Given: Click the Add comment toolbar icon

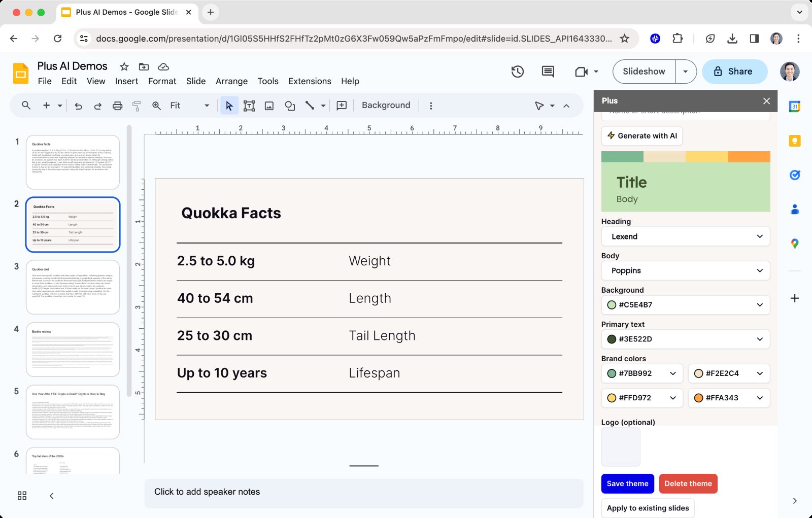Looking at the screenshot, I should pos(342,106).
